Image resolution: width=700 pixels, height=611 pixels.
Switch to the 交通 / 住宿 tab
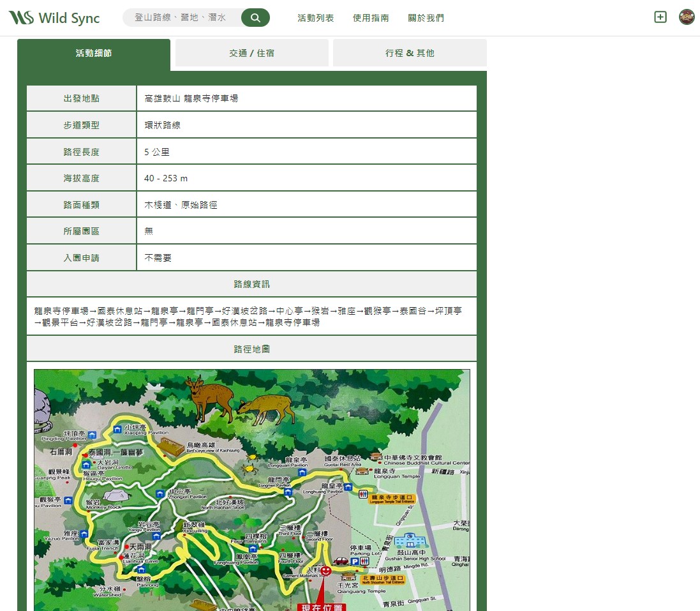pyautogui.click(x=252, y=53)
